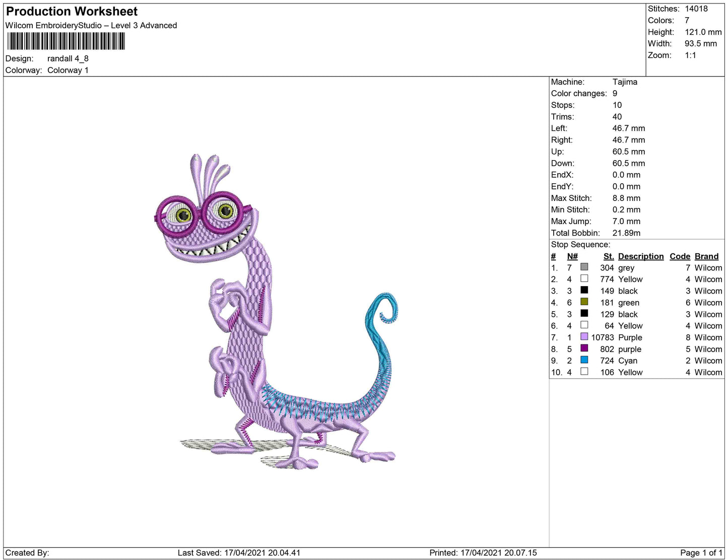Pick the light purple swatch in stop 7
The image size is (728, 560).
pyautogui.click(x=584, y=336)
